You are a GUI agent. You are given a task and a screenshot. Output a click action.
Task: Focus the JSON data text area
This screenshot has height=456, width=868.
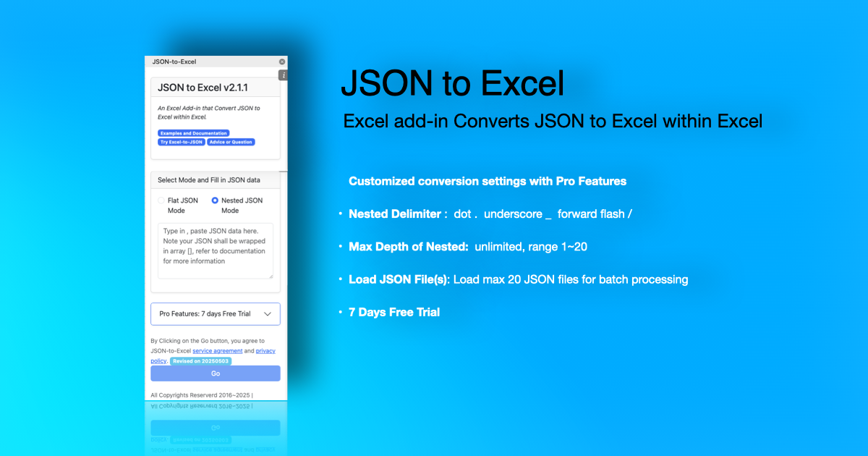(x=216, y=250)
